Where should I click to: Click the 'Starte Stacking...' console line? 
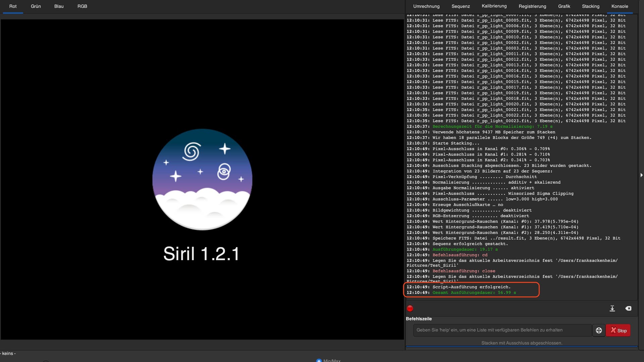pos(443,143)
